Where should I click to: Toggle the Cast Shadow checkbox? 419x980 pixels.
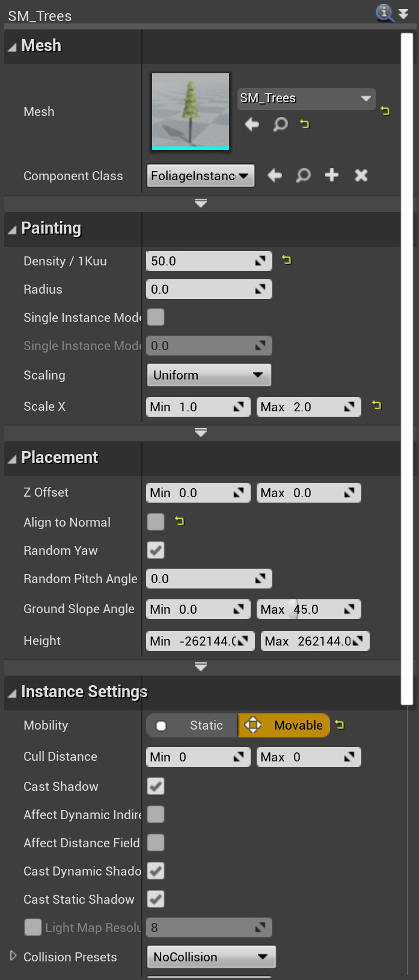[x=156, y=786]
